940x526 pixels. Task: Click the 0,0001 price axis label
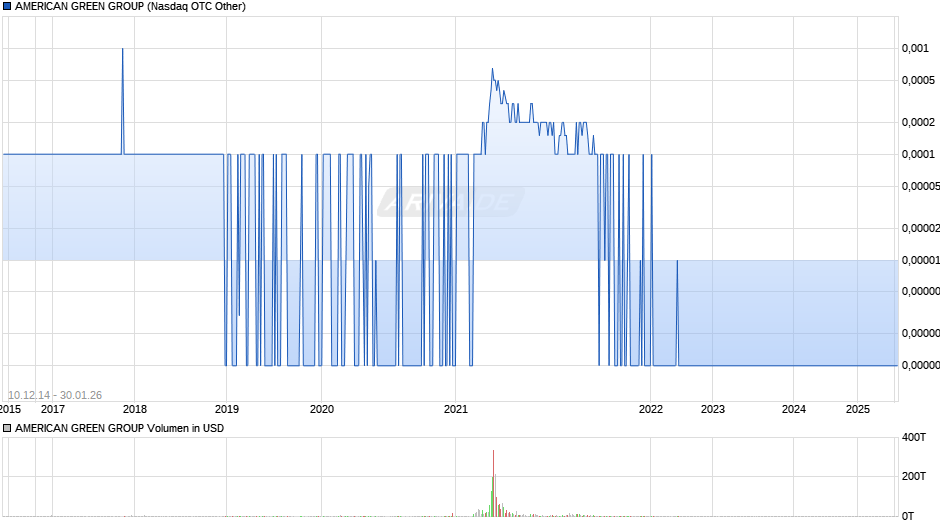[918, 155]
